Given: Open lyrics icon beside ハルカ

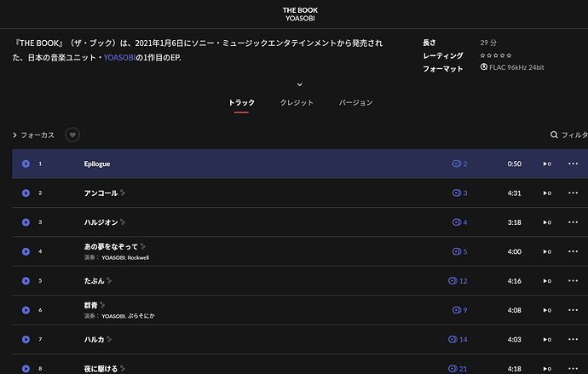Looking at the screenshot, I should coord(109,339).
